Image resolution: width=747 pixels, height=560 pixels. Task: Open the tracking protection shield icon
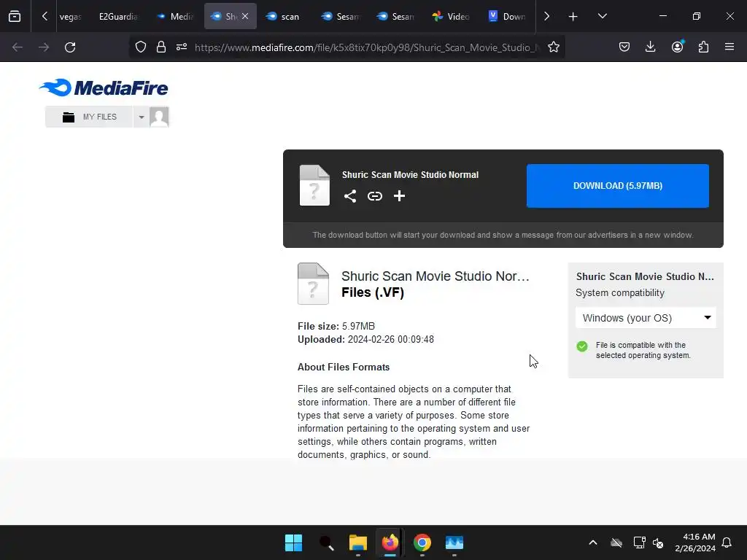141,47
